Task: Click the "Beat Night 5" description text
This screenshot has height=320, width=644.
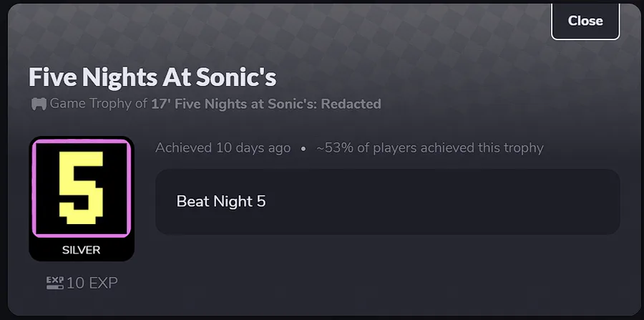Action: (x=220, y=201)
